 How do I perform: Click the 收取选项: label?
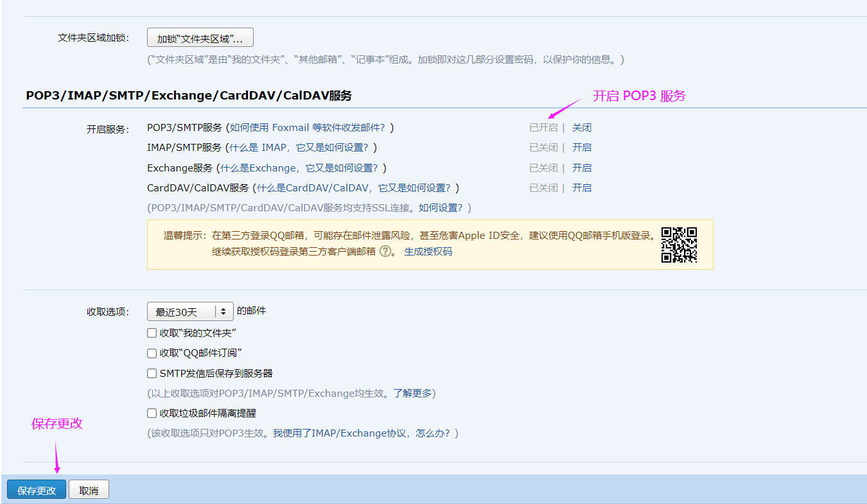(x=108, y=312)
